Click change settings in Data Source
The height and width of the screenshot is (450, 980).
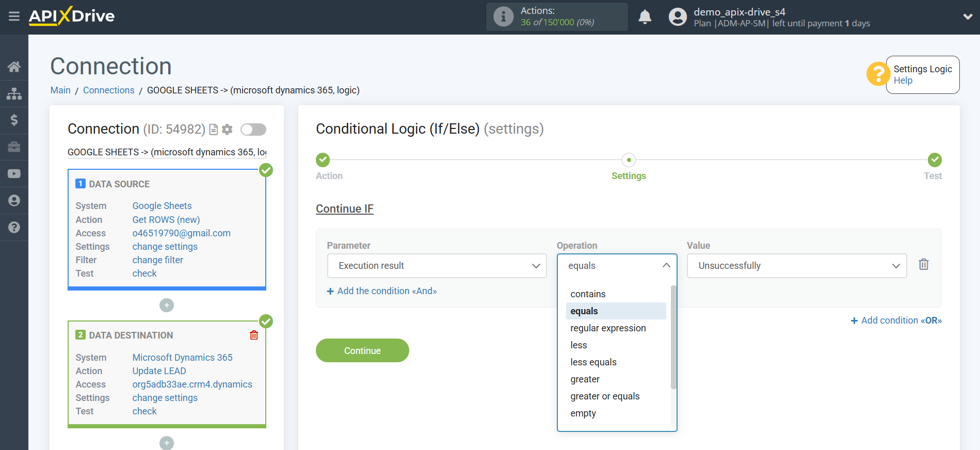165,247
